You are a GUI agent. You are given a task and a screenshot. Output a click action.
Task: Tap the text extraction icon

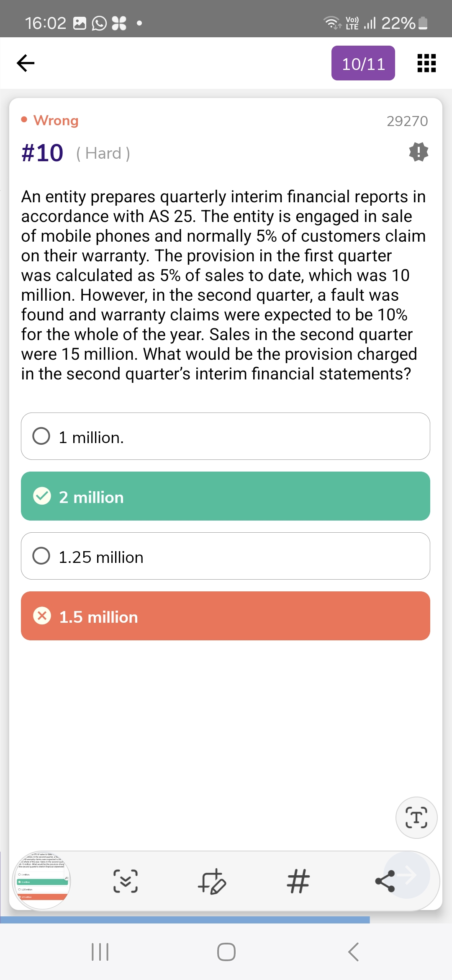(x=416, y=818)
